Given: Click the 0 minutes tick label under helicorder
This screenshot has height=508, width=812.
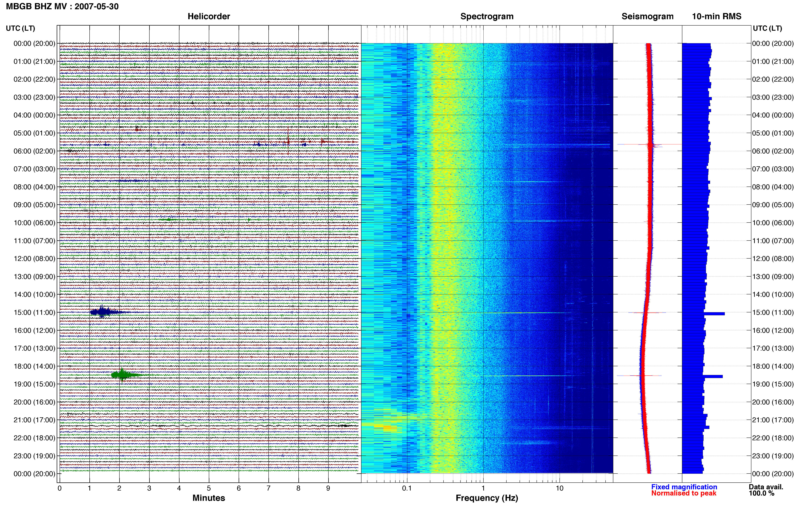Looking at the screenshot, I should coord(59,488).
